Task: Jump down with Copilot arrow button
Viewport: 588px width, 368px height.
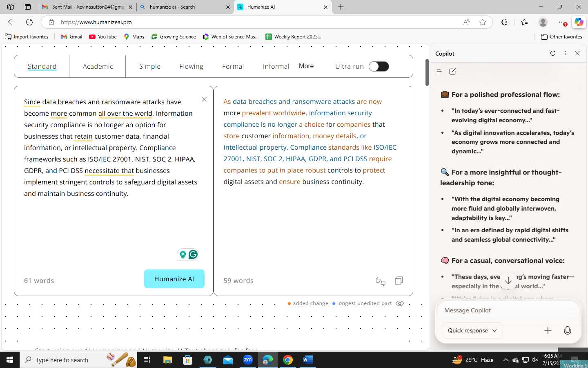Action: pos(508,281)
